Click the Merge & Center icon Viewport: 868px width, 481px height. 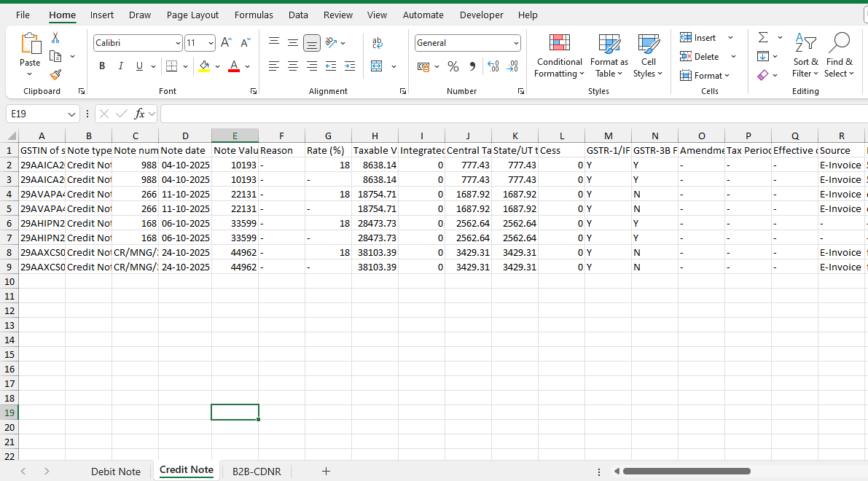point(377,66)
